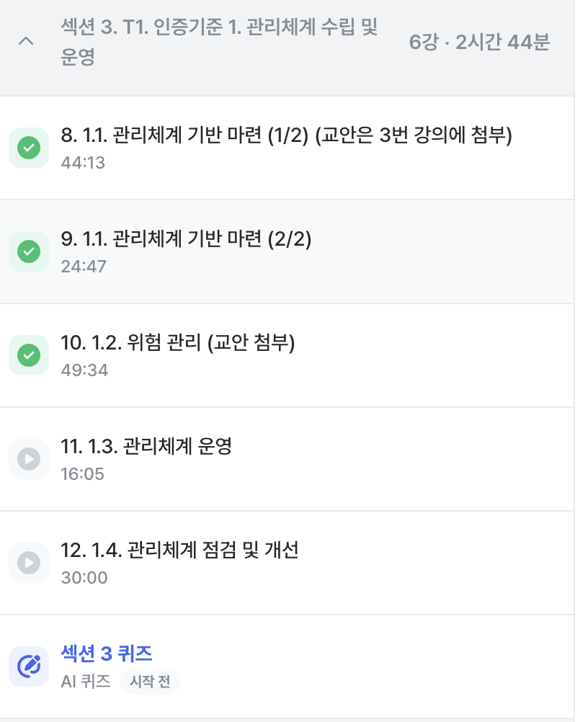This screenshot has height=722, width=588.
Task: Click play icon for lecture 11
Action: coord(29,459)
